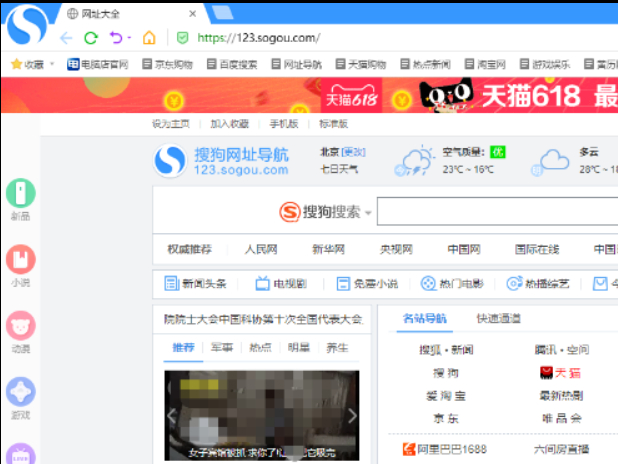Viewport: 618px width, 464px height.
Task: Show previous slide in news carousel
Action: 171,416
